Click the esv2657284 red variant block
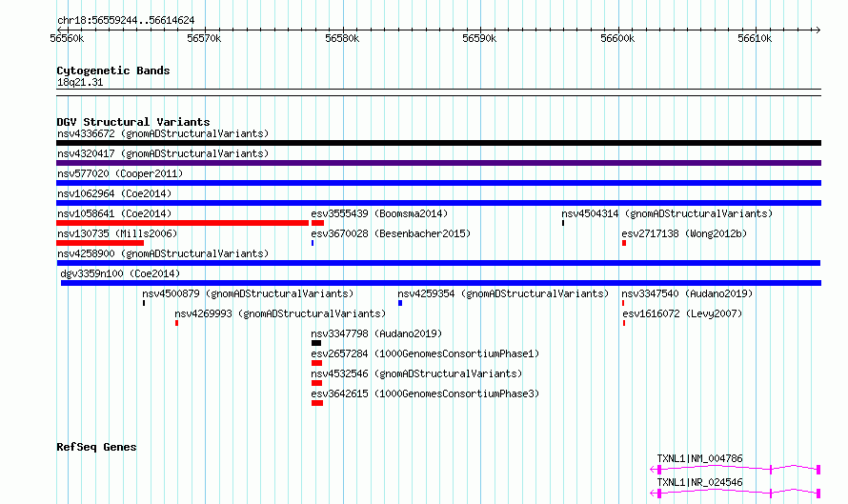The width and height of the screenshot is (848, 504). [x=317, y=363]
